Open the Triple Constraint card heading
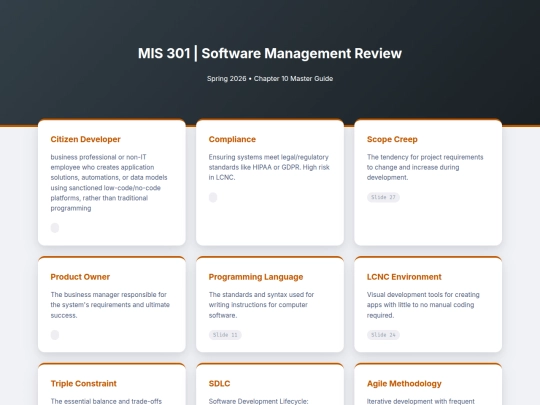Viewport: 540px width, 405px height. point(83,384)
